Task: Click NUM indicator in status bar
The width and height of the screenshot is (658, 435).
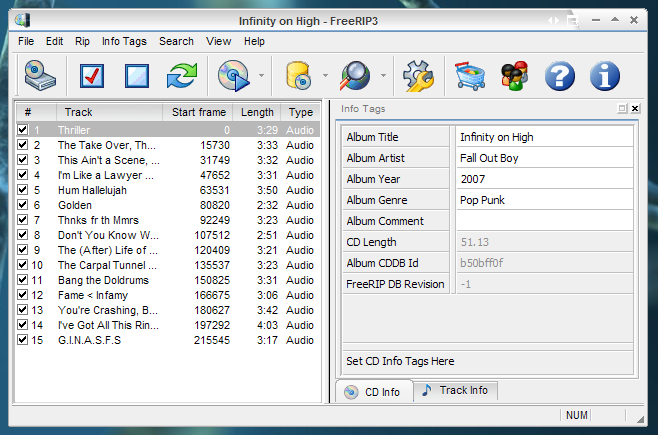Action: point(577,415)
